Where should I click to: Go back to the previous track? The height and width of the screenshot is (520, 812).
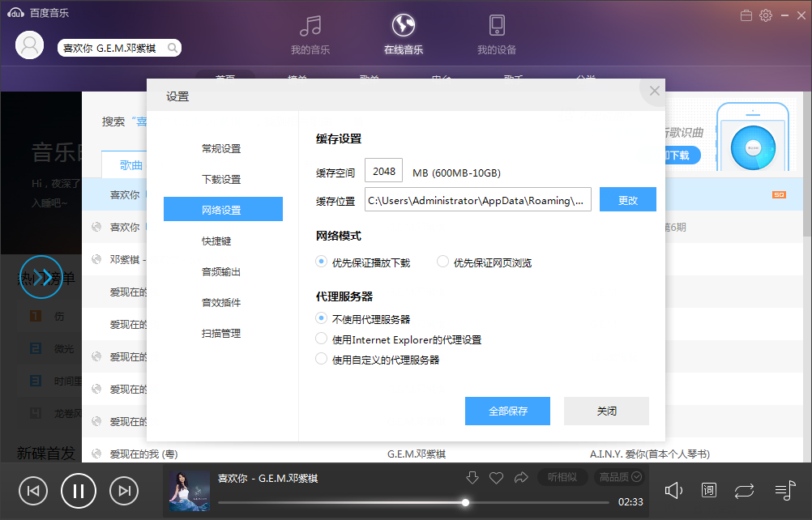(33, 490)
